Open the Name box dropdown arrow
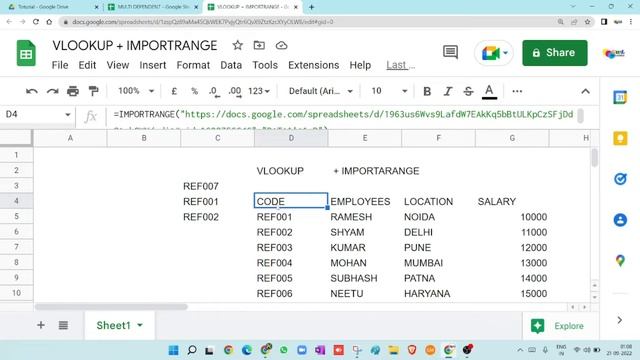Image resolution: width=640 pixels, height=360 pixels. point(67,115)
